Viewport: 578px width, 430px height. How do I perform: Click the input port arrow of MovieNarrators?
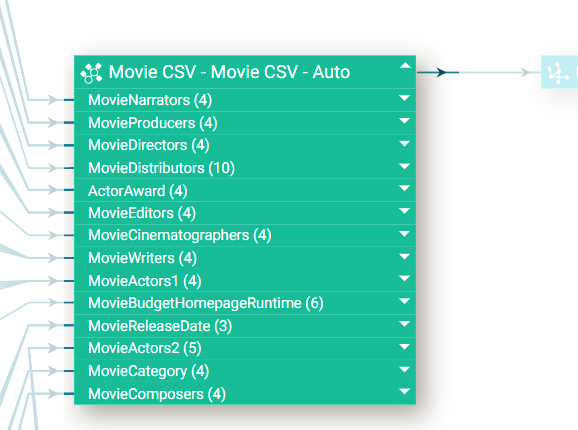(x=53, y=99)
